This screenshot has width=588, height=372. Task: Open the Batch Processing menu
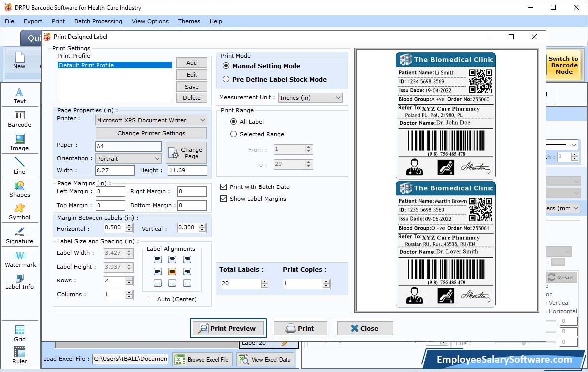[98, 21]
